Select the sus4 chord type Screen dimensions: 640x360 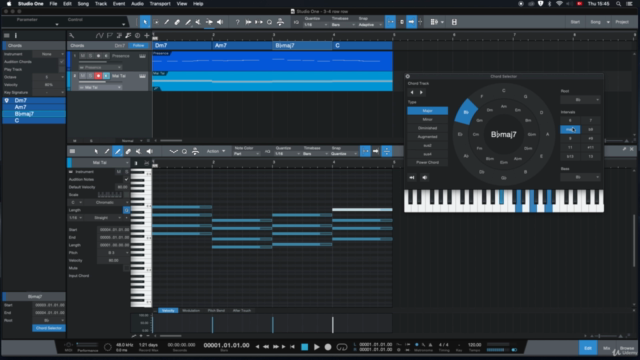(427, 154)
